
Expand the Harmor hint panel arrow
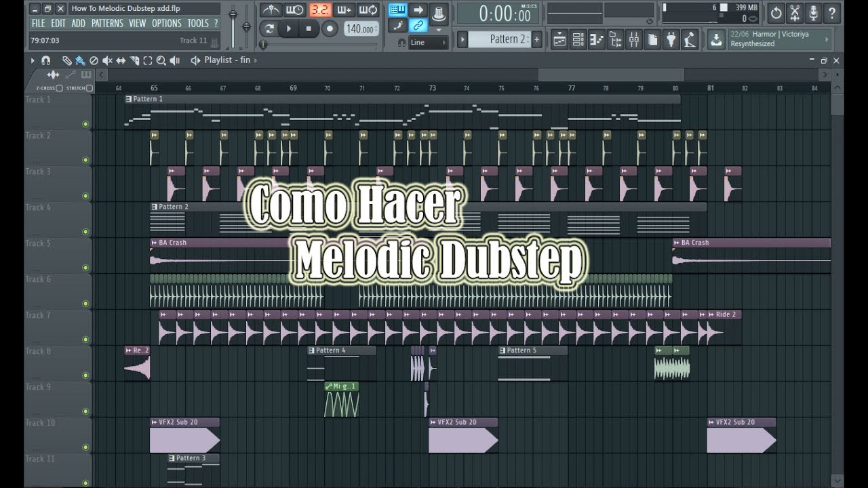[x=827, y=39]
